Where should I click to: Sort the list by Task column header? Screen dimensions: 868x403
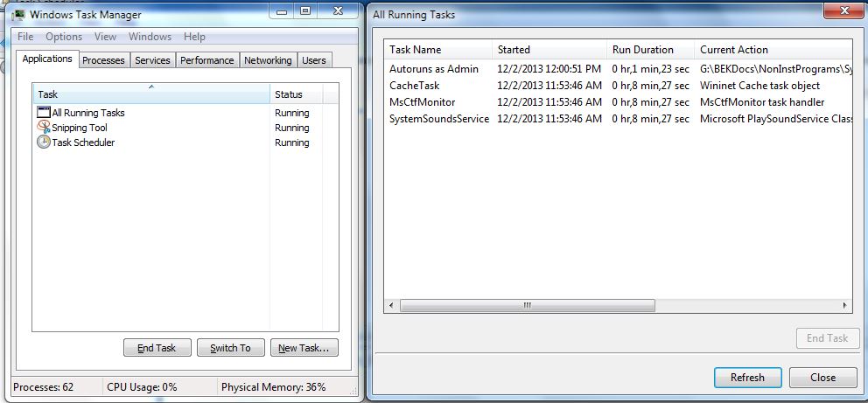151,94
